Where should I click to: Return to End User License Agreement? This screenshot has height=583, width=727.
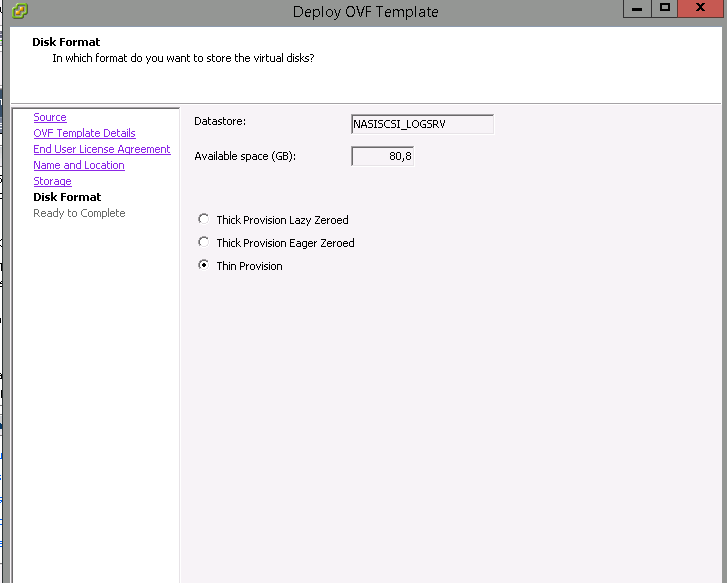point(102,150)
